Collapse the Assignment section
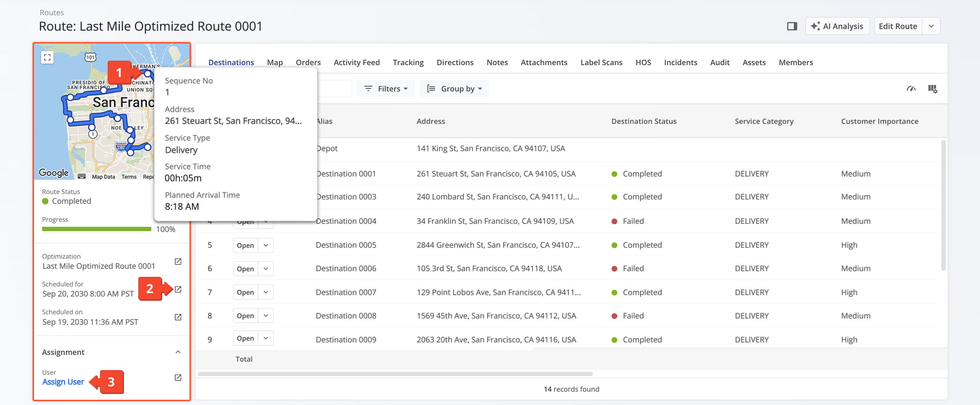Screen dimensions: 980x405 (178, 352)
